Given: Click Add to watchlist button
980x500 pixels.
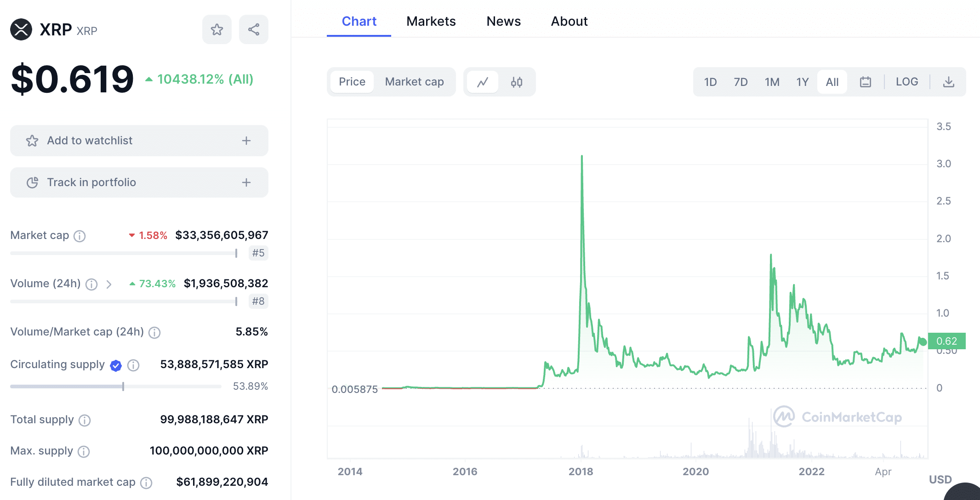Looking at the screenshot, I should [139, 140].
